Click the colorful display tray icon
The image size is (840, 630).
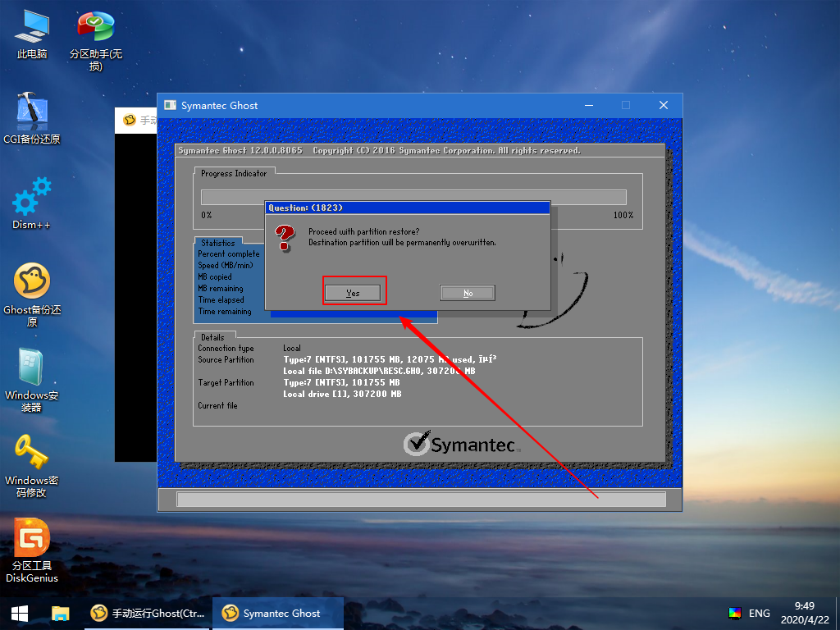pos(735,614)
